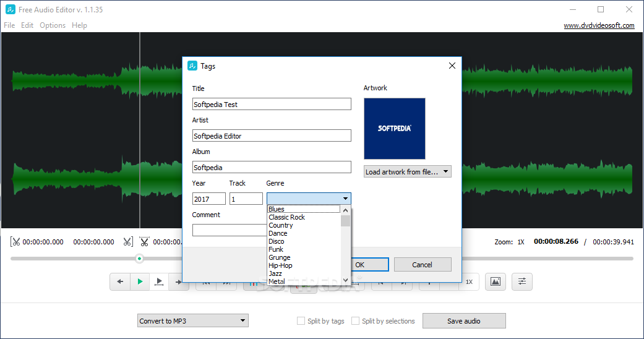Screen dimensions: 644x339
Task: Open the Help menu
Action: click(79, 25)
